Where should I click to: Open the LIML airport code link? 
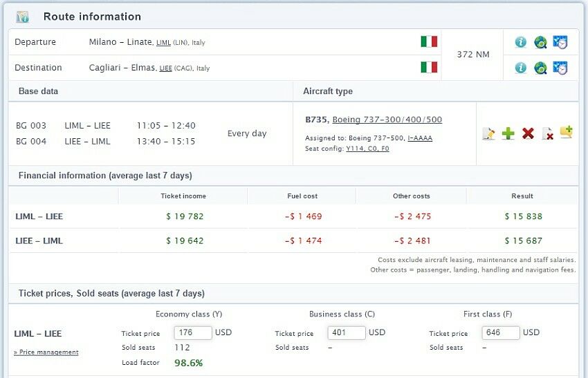coord(163,43)
